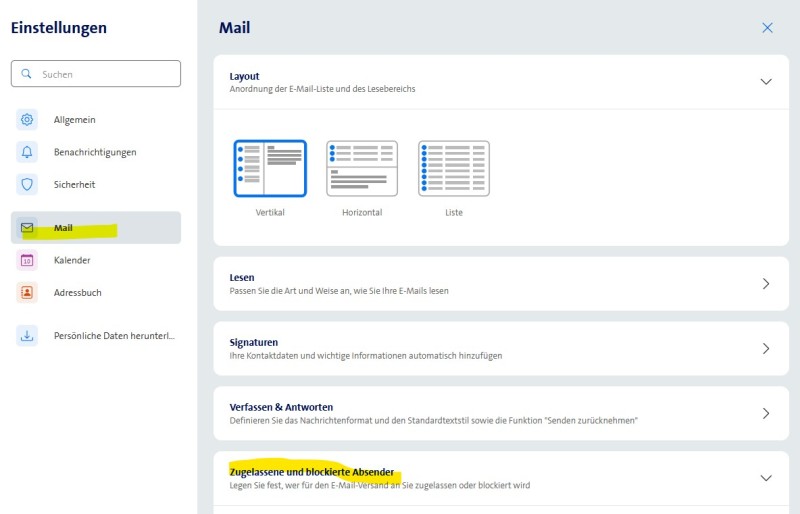This screenshot has height=514, width=800.
Task: Expand the Signaturen section arrow
Action: coord(766,349)
